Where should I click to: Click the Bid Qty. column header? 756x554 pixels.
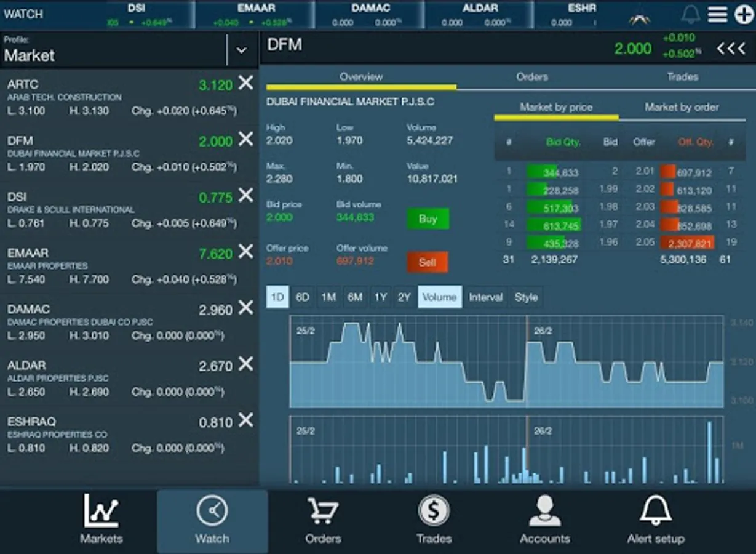[563, 142]
